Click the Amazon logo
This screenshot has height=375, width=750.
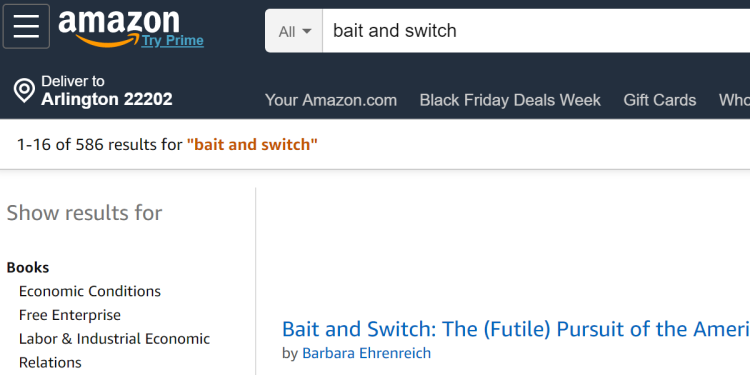click(x=119, y=28)
